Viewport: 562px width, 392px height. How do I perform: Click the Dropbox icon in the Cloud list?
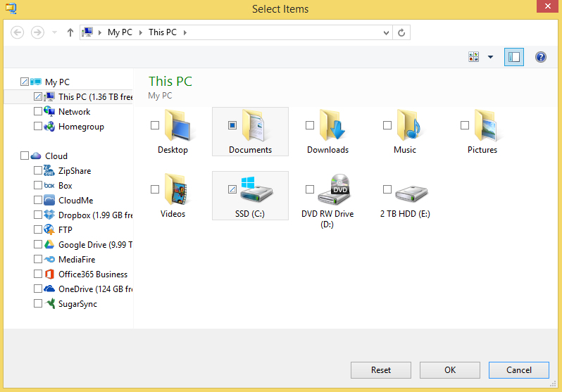click(49, 215)
